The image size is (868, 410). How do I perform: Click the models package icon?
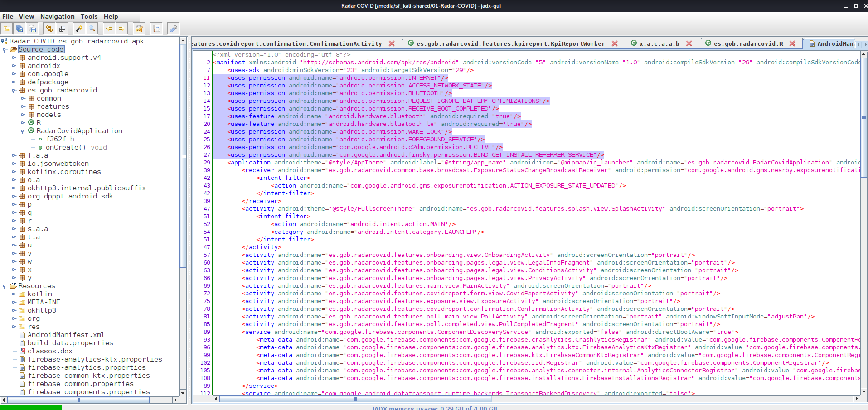point(31,115)
